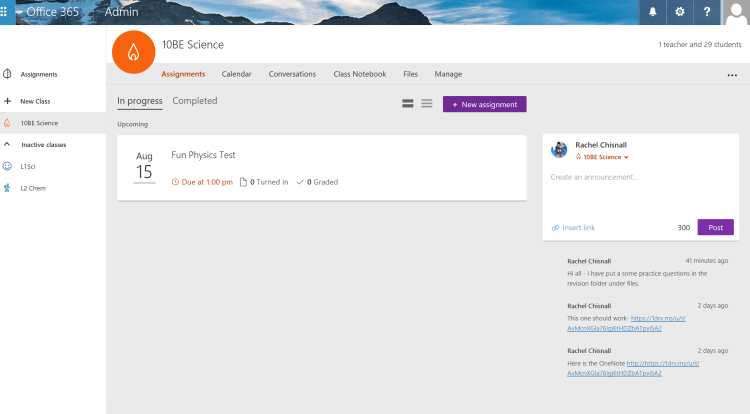
Task: Click the insert link chain icon
Action: coord(556,228)
